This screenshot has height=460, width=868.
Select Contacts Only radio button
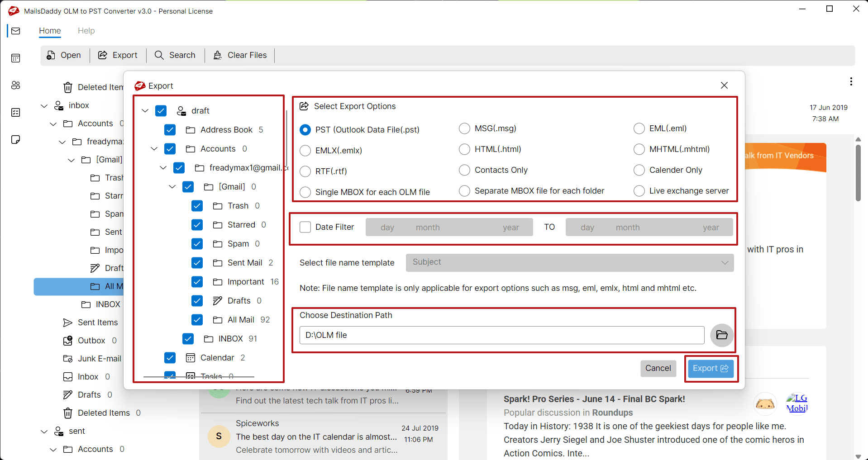pyautogui.click(x=464, y=170)
